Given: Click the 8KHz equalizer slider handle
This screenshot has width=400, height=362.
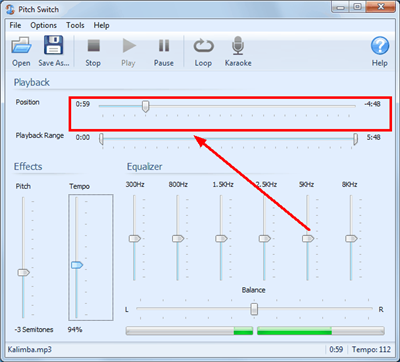Looking at the screenshot, I should 351,239.
